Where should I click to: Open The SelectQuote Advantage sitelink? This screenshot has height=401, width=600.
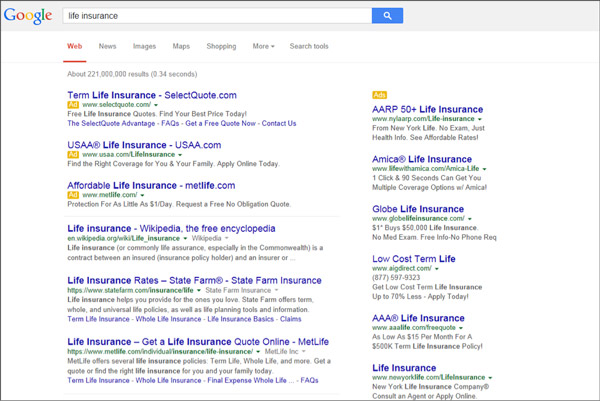(x=111, y=123)
